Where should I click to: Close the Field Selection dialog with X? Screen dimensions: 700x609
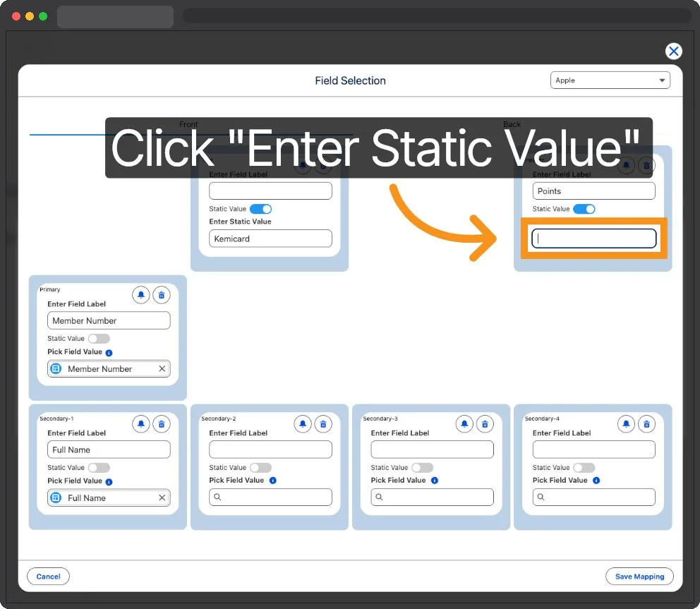[673, 52]
